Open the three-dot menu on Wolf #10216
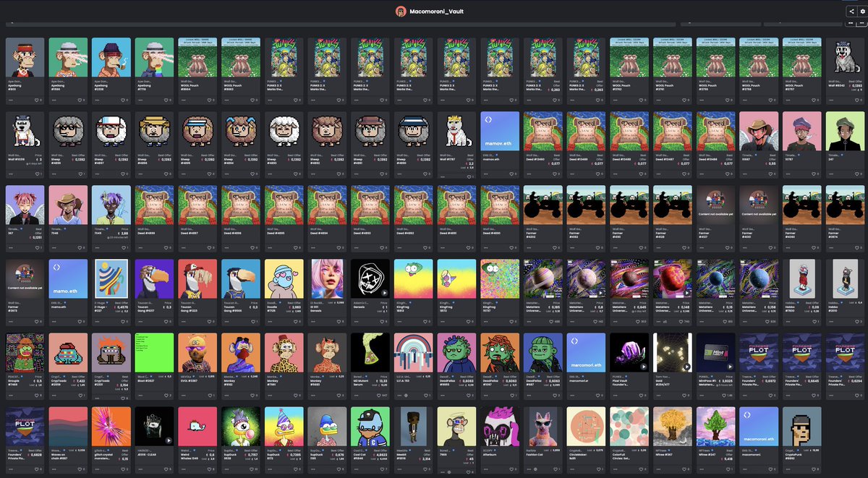Image resolution: width=868 pixels, height=478 pixels. 12,174
